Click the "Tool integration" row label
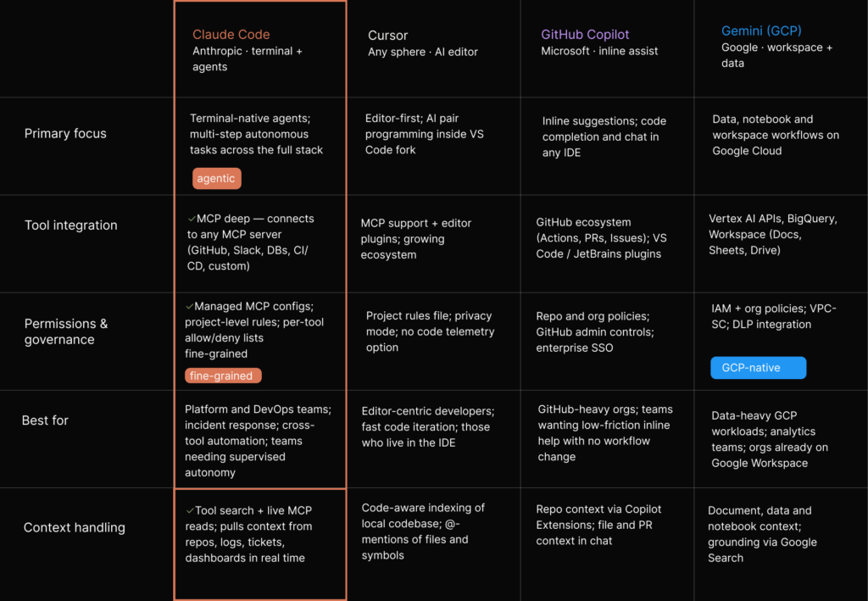This screenshot has width=868, height=601. coord(71,225)
